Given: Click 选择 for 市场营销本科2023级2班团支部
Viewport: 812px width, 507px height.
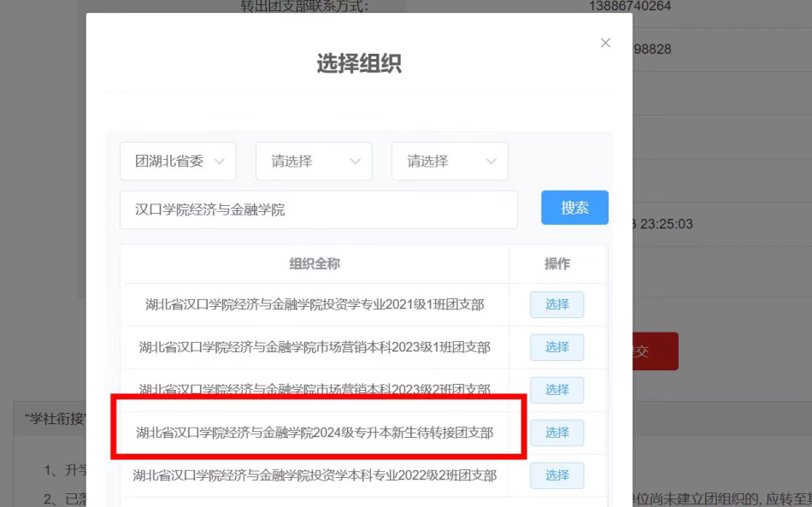Looking at the screenshot, I should click(556, 390).
